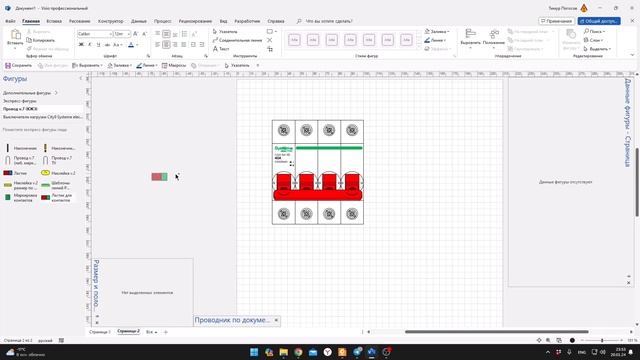Click the Copy (Копировать) button
Screen dimensions: 640x360
[40, 40]
